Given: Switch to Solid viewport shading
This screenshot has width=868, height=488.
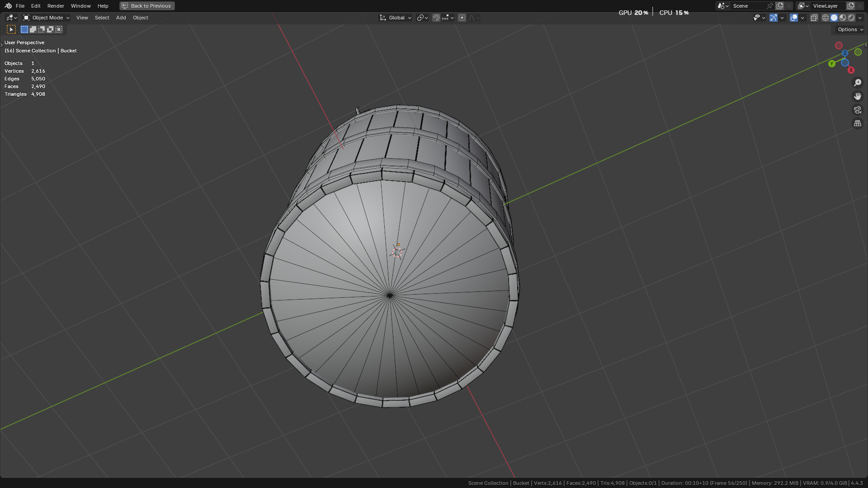Looking at the screenshot, I should click(834, 18).
